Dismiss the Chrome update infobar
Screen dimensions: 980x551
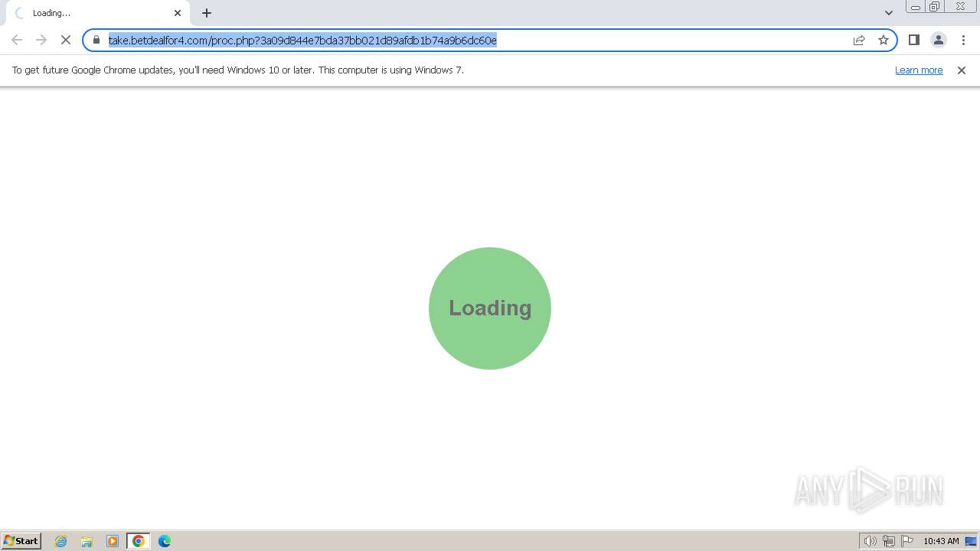click(962, 70)
